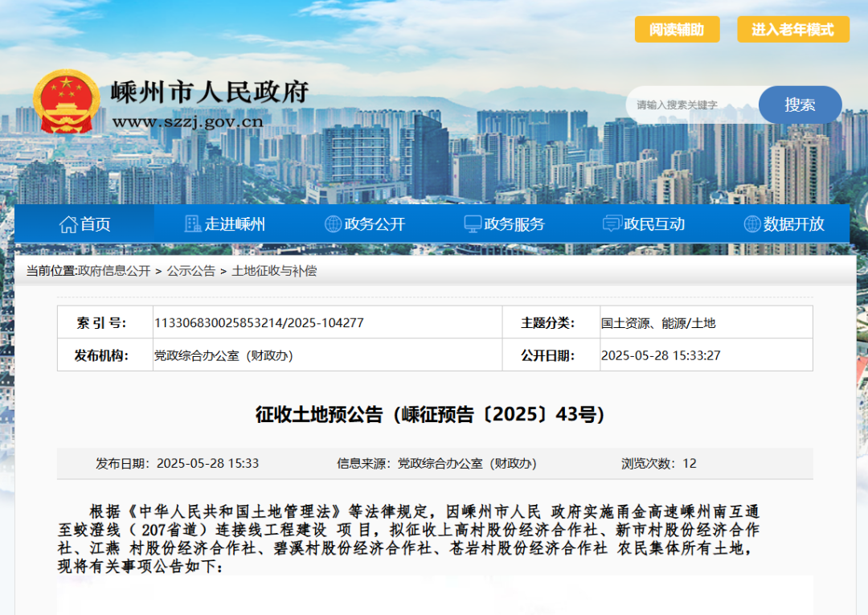This screenshot has height=615, width=868.
Task: Click the building icon beside 走进嵊州
Action: 193,224
